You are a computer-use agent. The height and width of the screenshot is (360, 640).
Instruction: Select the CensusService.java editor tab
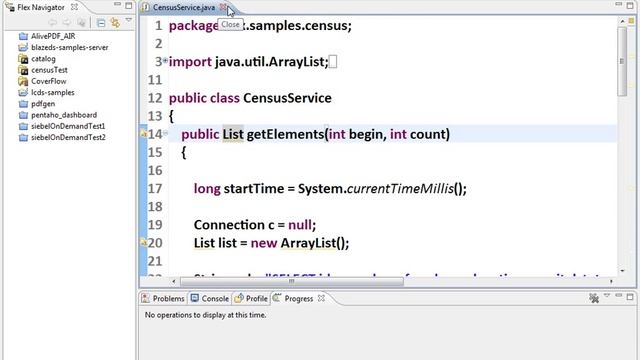click(184, 7)
